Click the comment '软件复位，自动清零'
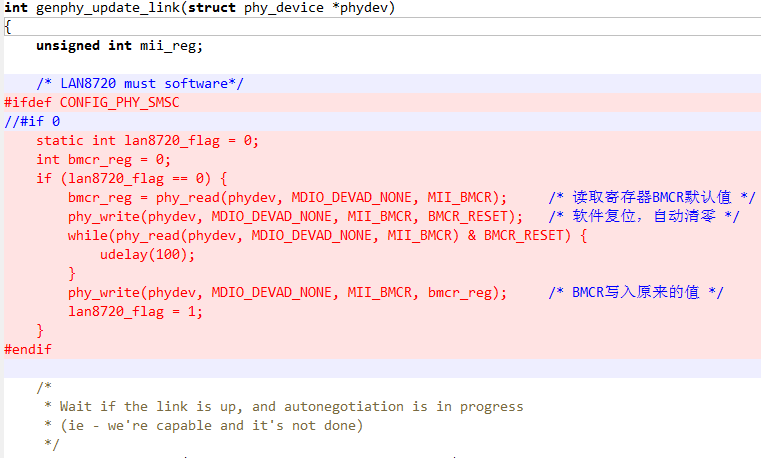This screenshot has width=761, height=458. [644, 216]
